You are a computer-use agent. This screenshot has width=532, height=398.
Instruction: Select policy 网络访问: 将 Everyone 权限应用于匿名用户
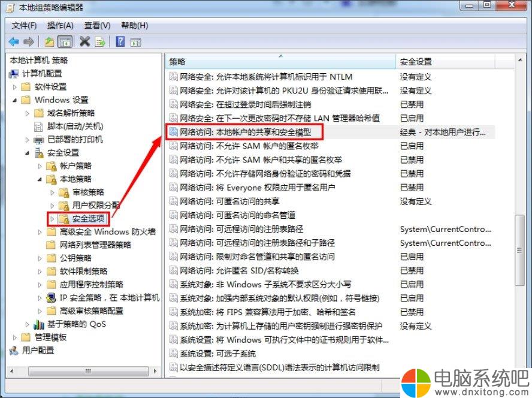coord(258,188)
